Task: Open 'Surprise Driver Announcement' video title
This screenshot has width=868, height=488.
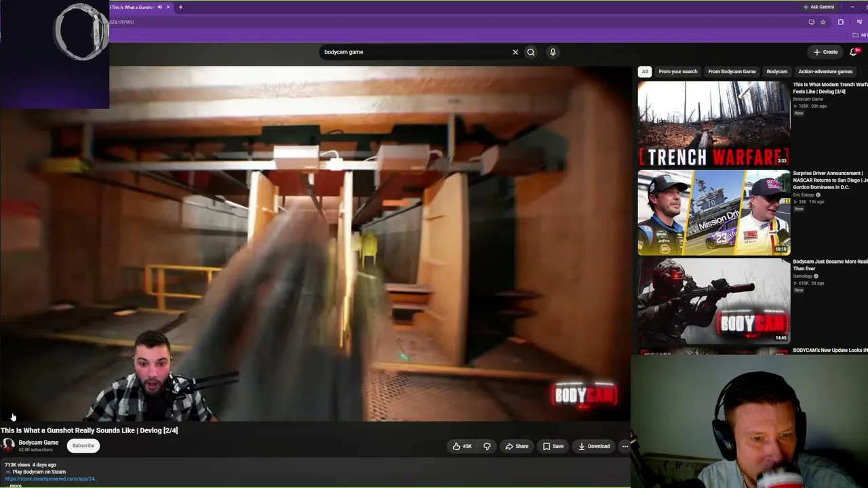Action: pyautogui.click(x=830, y=180)
